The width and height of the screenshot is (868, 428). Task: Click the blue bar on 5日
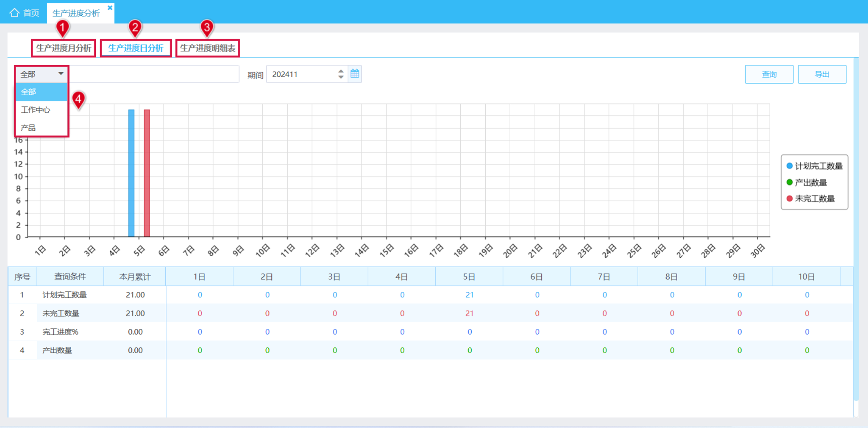(131, 173)
